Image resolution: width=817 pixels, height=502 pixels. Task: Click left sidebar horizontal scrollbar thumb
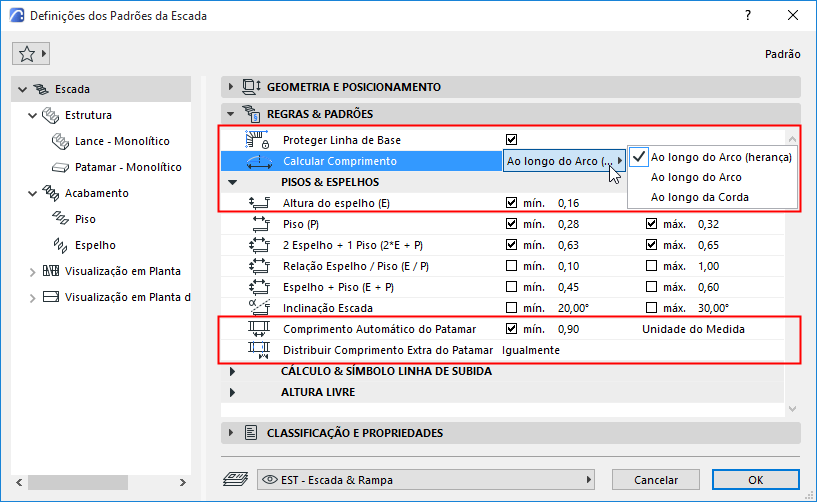click(x=78, y=482)
